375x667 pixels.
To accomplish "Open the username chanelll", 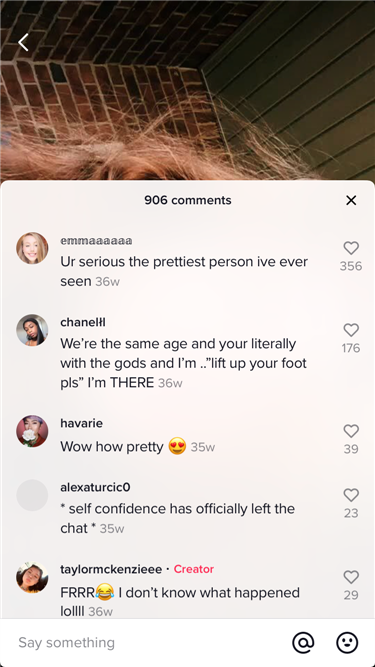I will [83, 323].
